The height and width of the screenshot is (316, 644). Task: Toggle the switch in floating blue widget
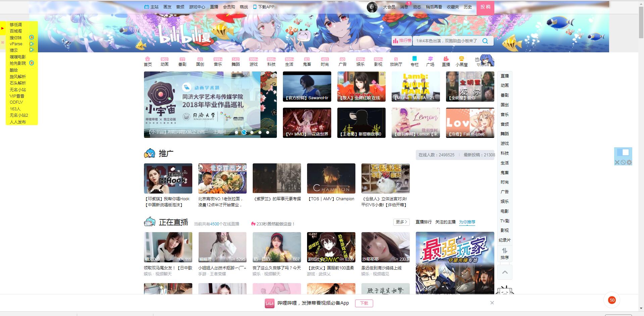point(623,153)
